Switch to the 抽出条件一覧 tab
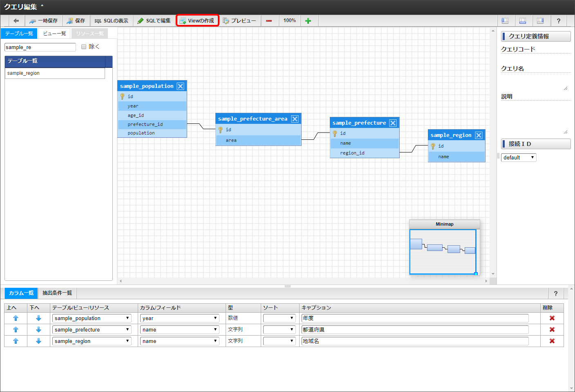This screenshot has height=392, width=575. [x=57, y=293]
